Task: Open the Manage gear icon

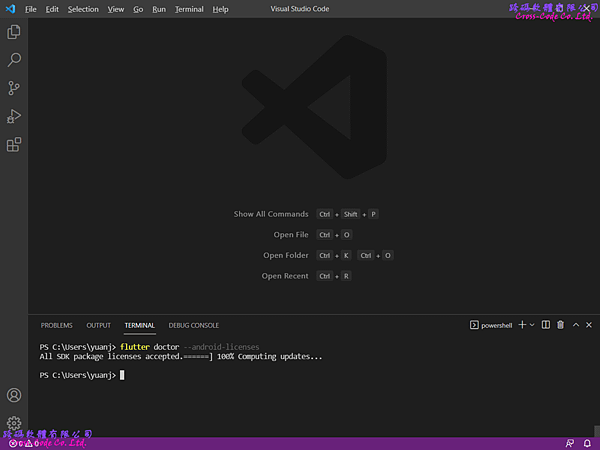Action: 14,423
